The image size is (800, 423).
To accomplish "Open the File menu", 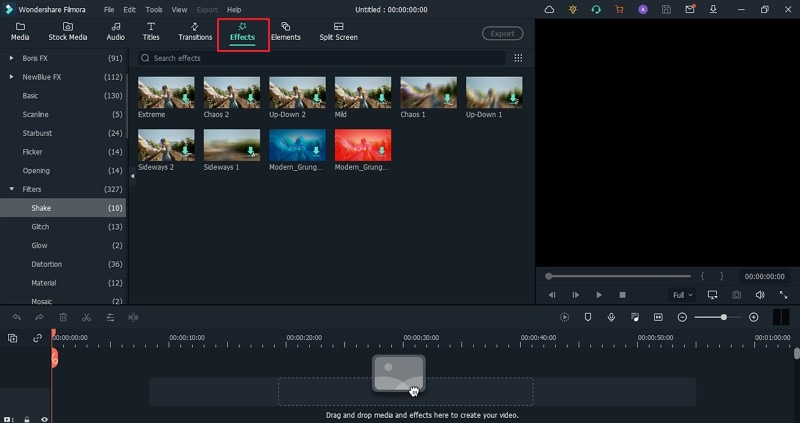I will (x=109, y=10).
